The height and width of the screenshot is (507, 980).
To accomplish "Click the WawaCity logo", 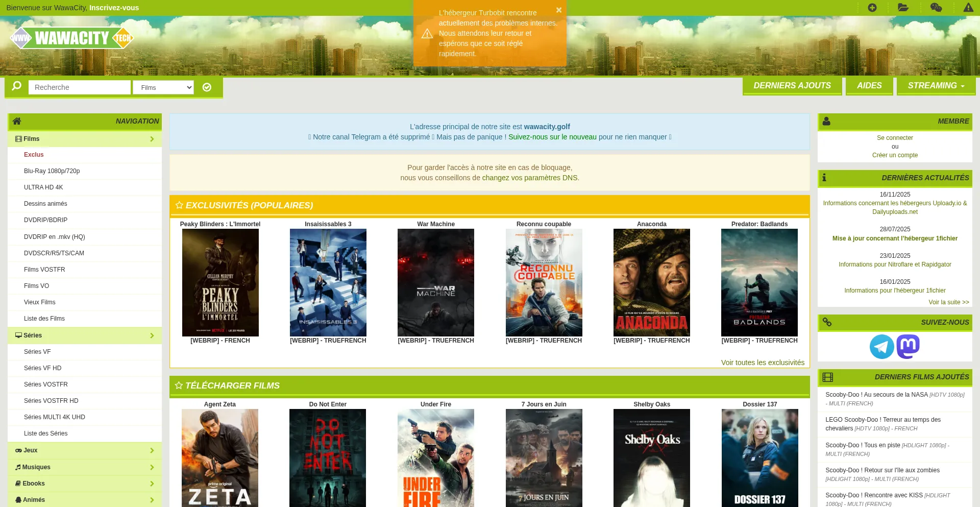I will [x=72, y=38].
